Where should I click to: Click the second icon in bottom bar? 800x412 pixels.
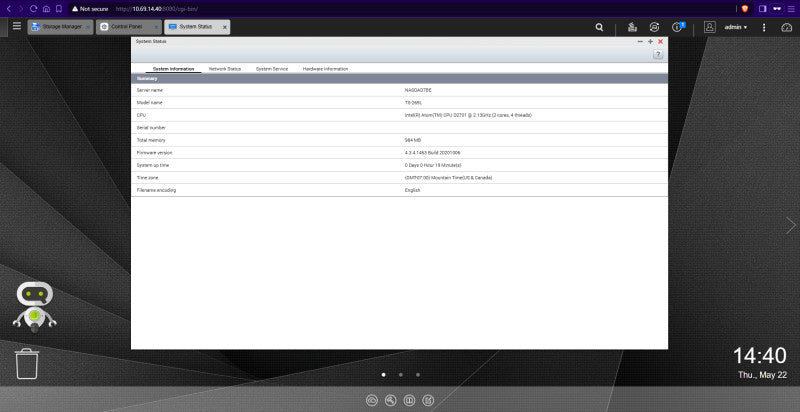[390, 400]
